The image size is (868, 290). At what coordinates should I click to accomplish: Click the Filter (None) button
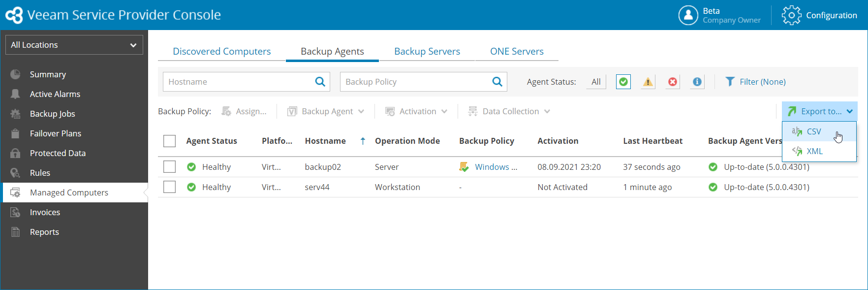pos(756,82)
